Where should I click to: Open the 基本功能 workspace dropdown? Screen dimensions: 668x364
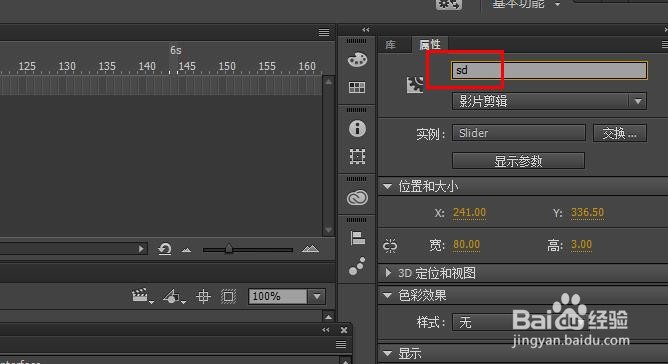click(526, 4)
